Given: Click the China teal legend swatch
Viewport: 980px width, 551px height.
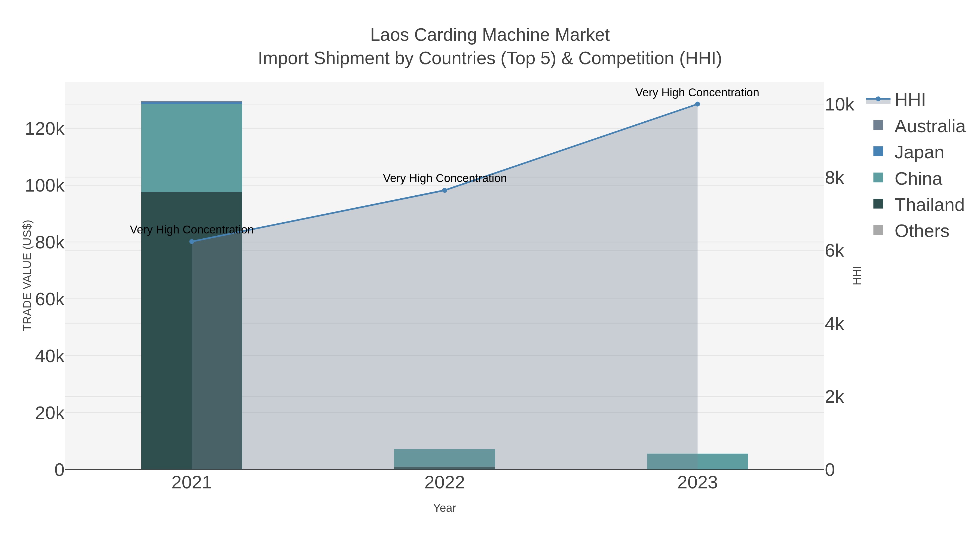Looking at the screenshot, I should click(x=878, y=178).
